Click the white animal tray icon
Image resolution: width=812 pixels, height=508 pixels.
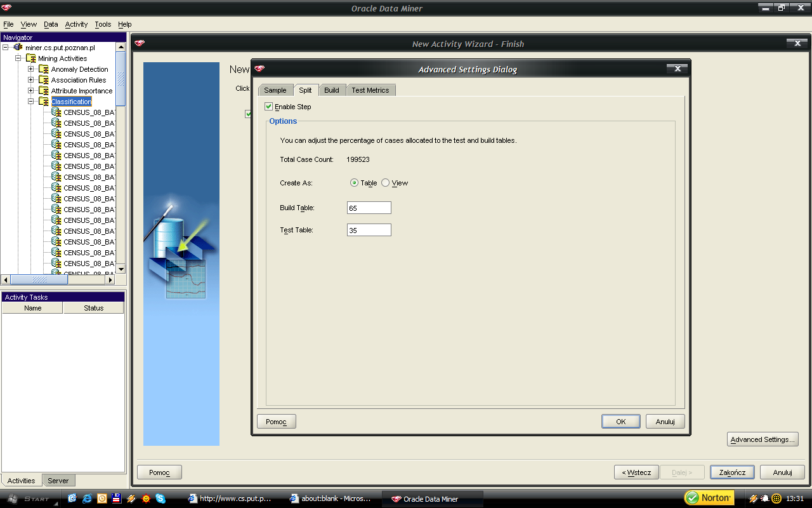click(765, 498)
